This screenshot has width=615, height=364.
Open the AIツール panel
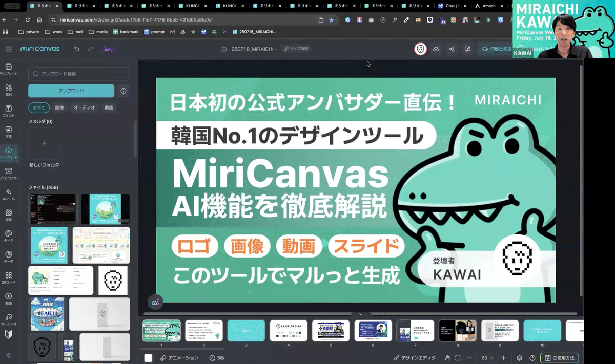(8, 194)
